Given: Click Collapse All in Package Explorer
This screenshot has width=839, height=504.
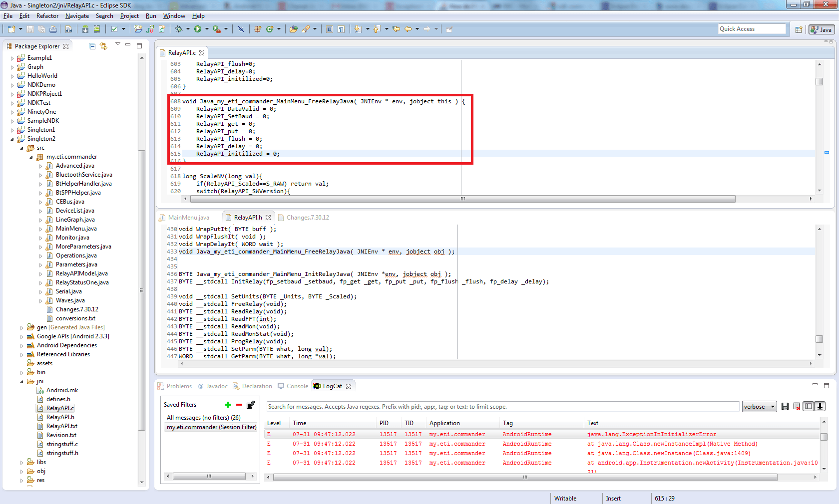Looking at the screenshot, I should [x=92, y=46].
